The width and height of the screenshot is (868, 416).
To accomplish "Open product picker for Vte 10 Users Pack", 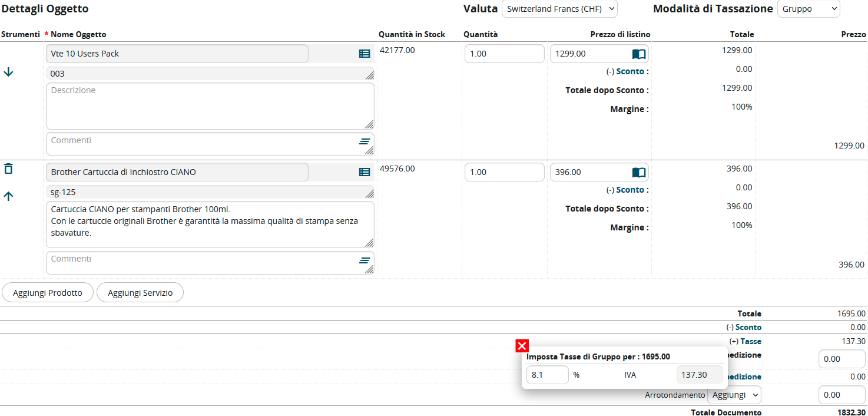I will (x=365, y=54).
